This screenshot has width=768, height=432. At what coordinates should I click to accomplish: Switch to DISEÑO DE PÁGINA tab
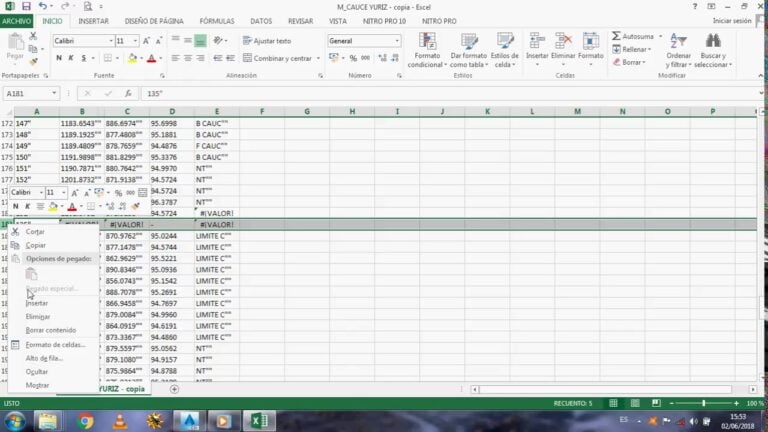tap(154, 21)
